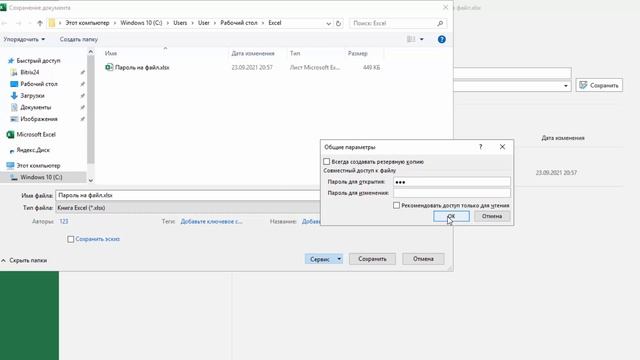The image size is (640, 360).
Task: Change view layout icon
Action: pyautogui.click(x=411, y=39)
